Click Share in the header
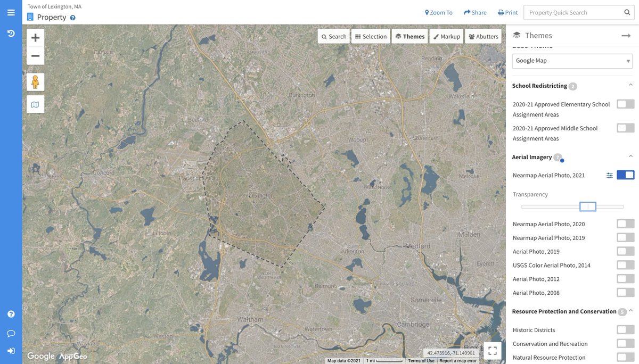Image resolution: width=639 pixels, height=364 pixels. pos(475,13)
